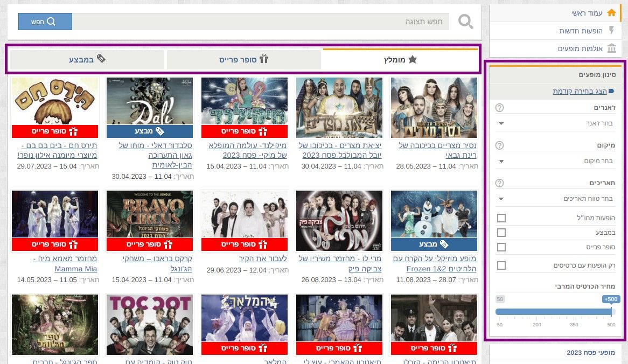Image resolution: width=628 pixels, height=364 pixels.
Task: Select the במבצע tab
Action: click(87, 60)
